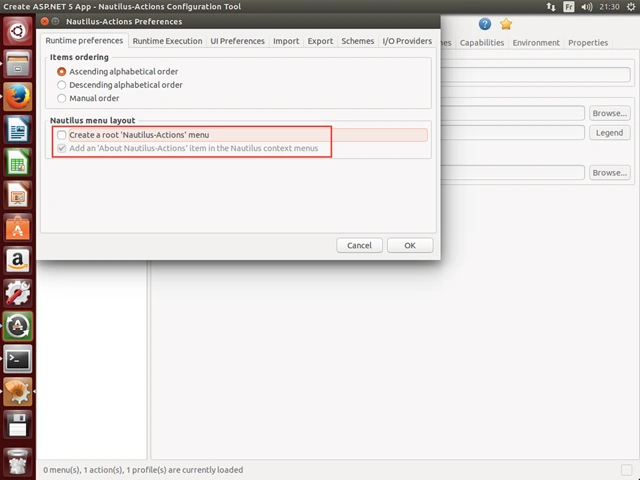The height and width of the screenshot is (480, 640).
Task: Toggle Add an 'About Nautilus-Actions' item checkbox
Action: 62,148
